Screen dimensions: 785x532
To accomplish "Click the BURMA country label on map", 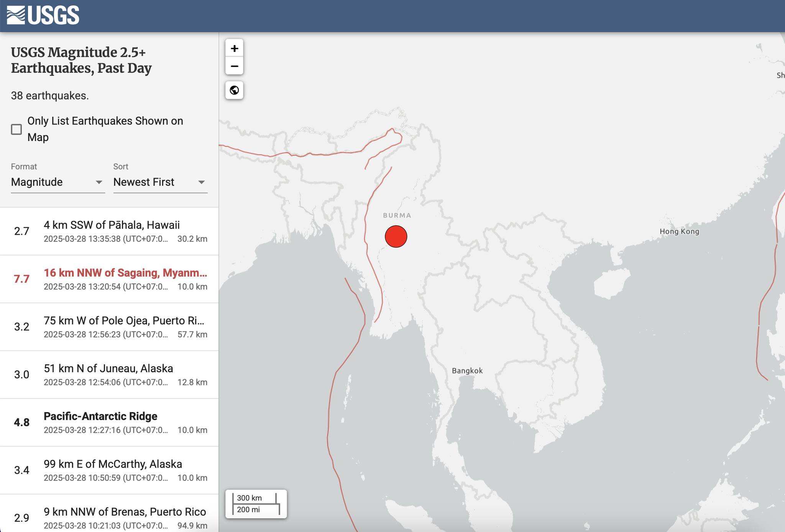I will 397,216.
